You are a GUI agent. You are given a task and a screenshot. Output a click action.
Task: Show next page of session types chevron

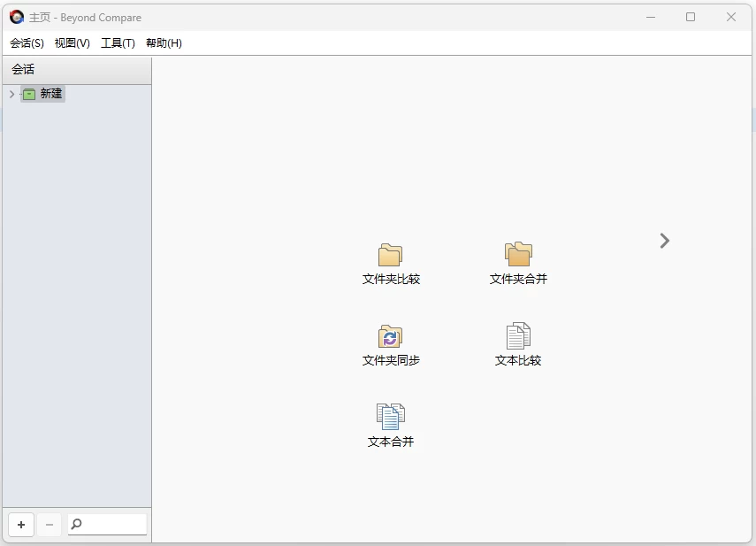click(x=665, y=241)
